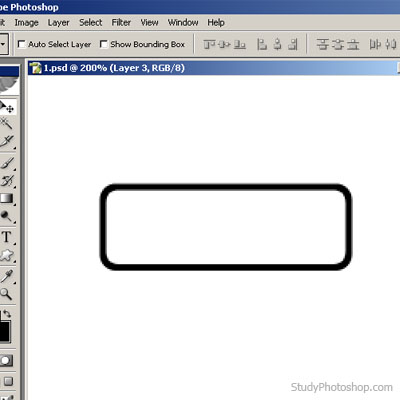Distribute horizontal centers of layers

tap(390, 44)
